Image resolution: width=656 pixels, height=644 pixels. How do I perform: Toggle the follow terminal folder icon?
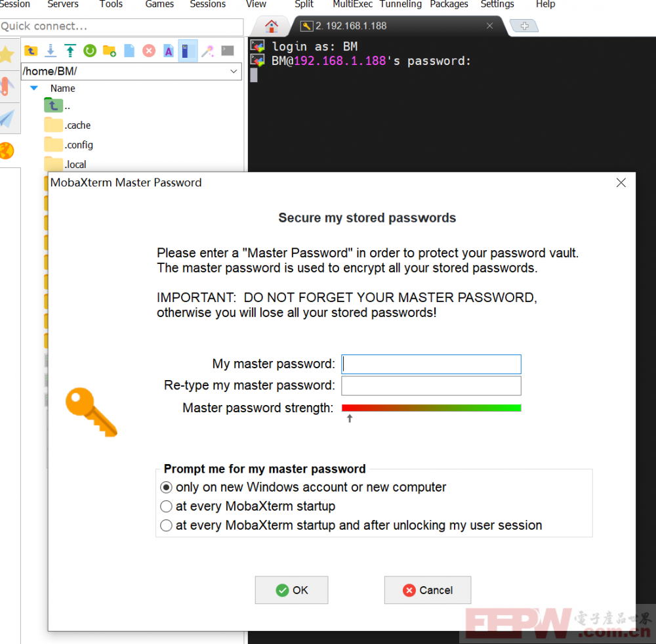[x=188, y=51]
